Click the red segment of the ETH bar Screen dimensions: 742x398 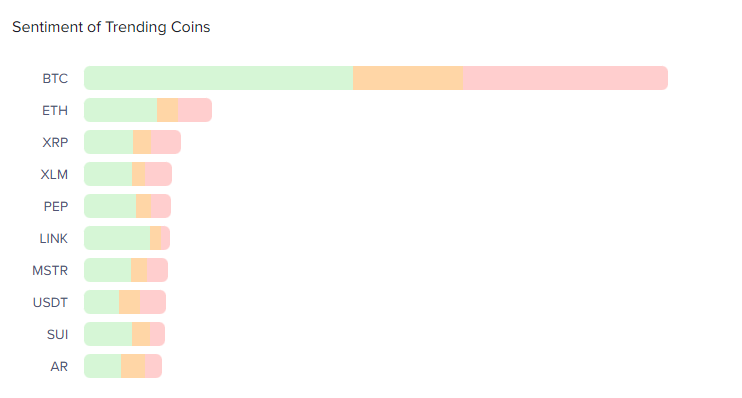pos(195,110)
